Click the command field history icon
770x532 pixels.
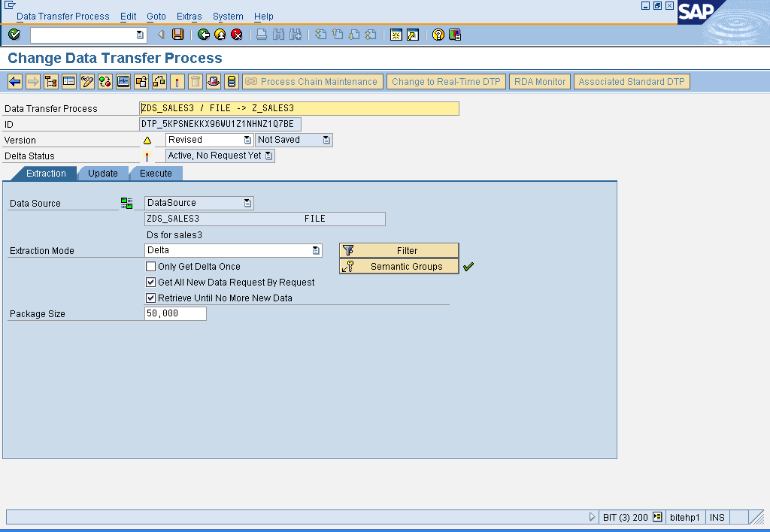click(x=140, y=35)
